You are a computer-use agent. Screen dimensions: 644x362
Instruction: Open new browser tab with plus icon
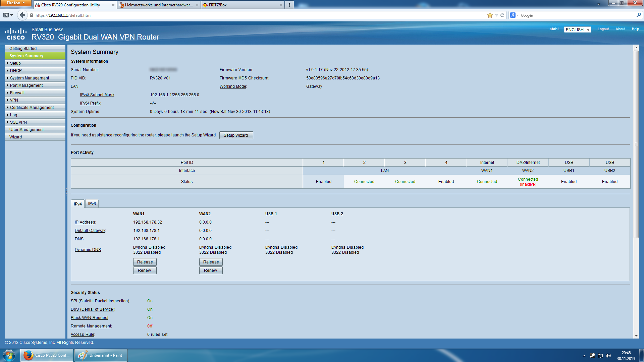coord(289,5)
